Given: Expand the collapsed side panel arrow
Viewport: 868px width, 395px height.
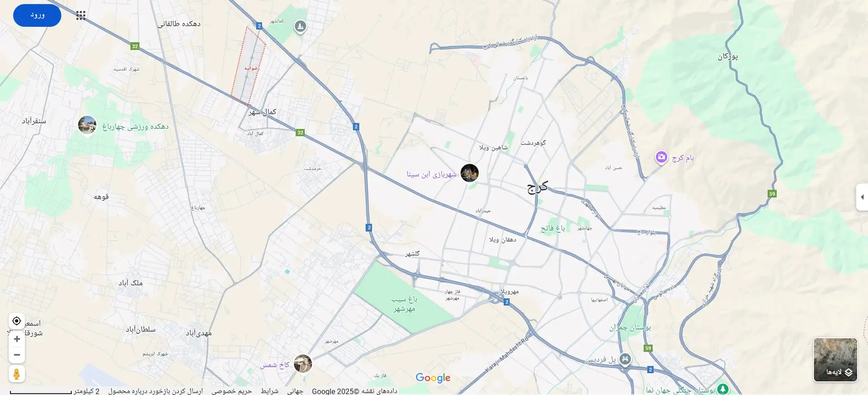Looking at the screenshot, I should click(862, 197).
